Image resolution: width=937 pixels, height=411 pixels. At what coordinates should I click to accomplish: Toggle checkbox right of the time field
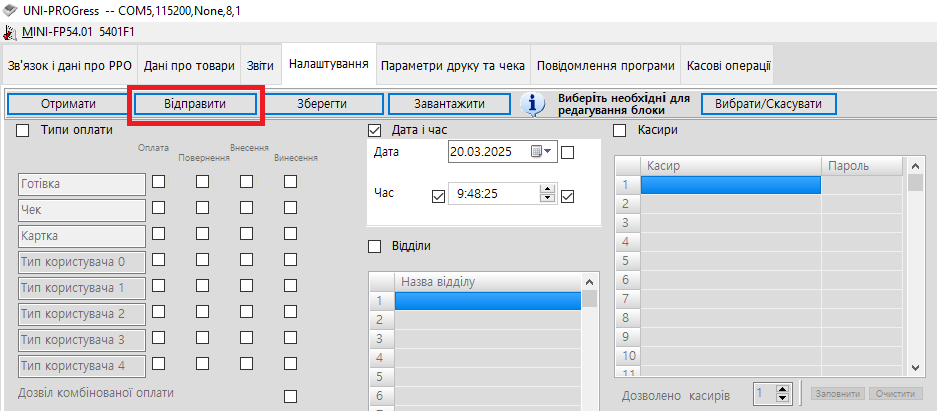(x=568, y=197)
